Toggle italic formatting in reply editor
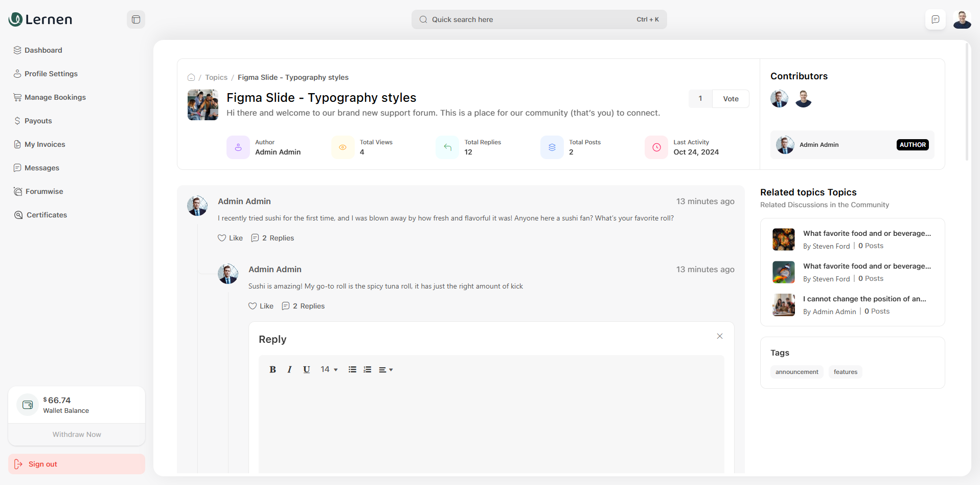The height and width of the screenshot is (485, 980). tap(289, 369)
